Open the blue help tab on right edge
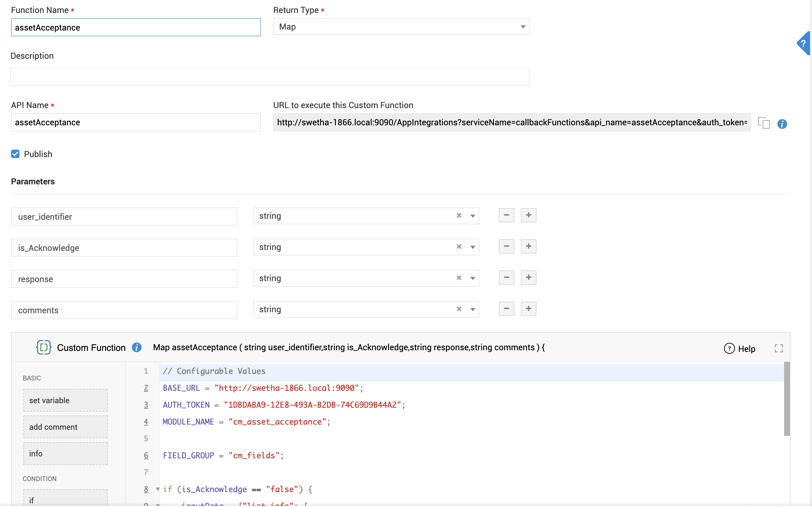Image resolution: width=812 pixels, height=507 pixels. (x=804, y=43)
